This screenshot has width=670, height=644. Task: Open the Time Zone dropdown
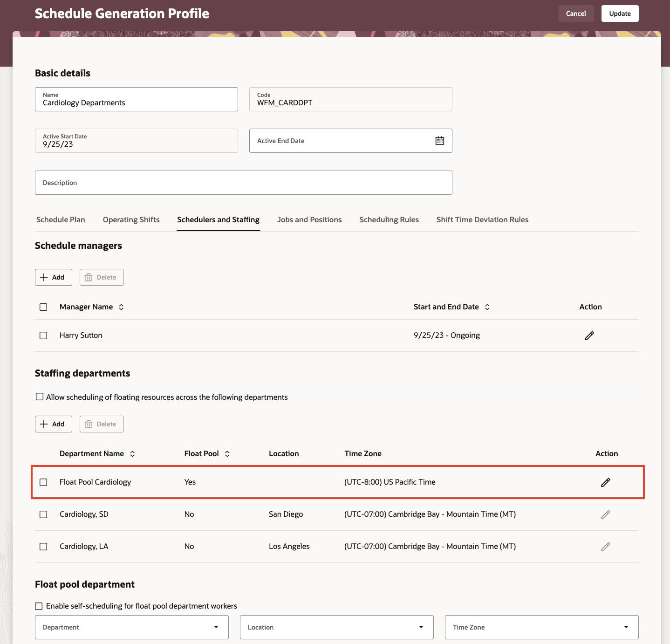coord(541,627)
